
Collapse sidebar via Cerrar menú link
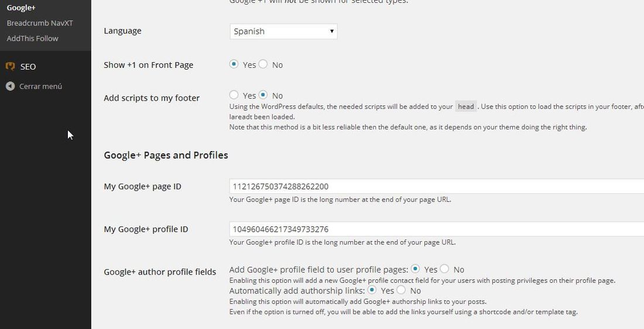40,86
